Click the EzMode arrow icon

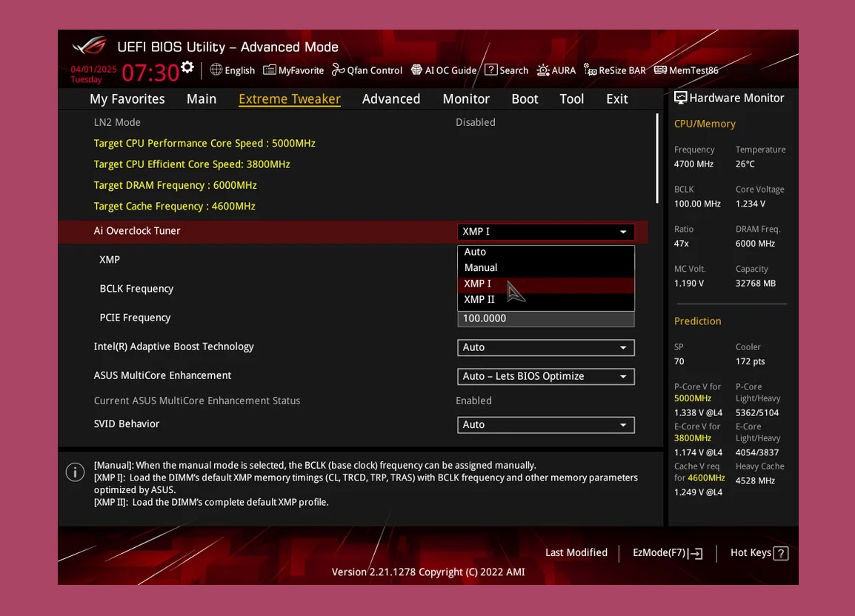pyautogui.click(x=695, y=554)
